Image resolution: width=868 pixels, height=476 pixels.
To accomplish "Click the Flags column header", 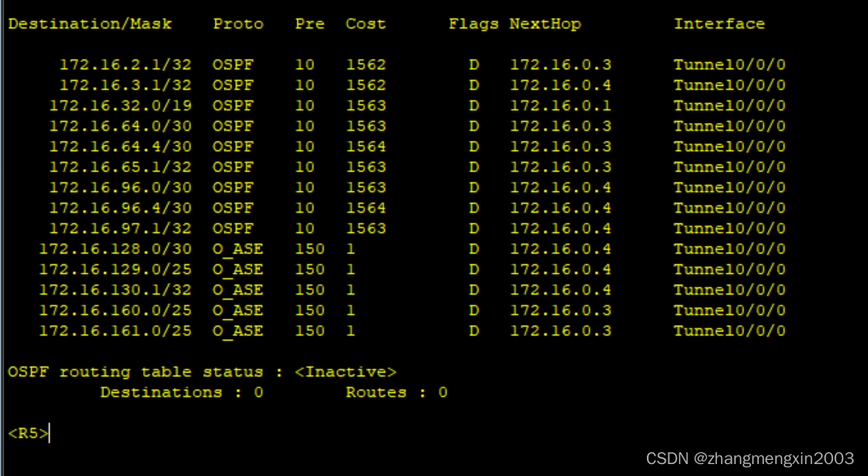I will point(474,24).
